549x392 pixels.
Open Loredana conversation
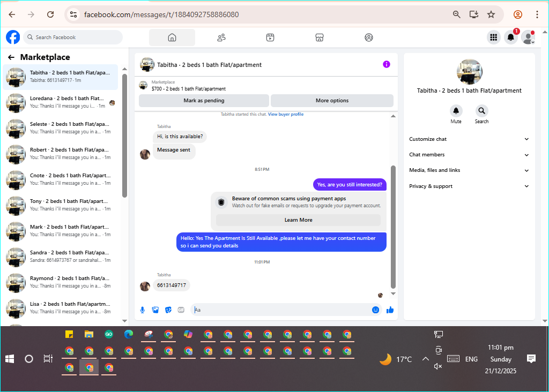point(61,103)
